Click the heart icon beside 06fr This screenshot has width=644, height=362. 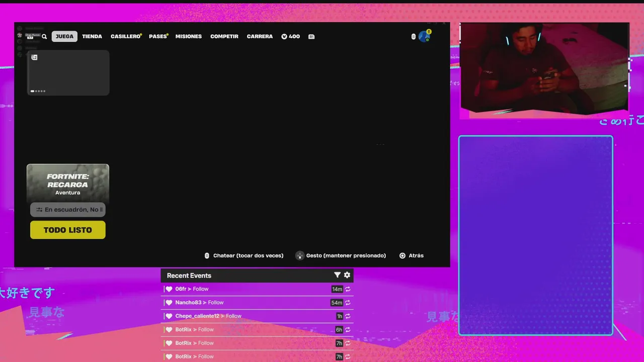[x=169, y=289]
